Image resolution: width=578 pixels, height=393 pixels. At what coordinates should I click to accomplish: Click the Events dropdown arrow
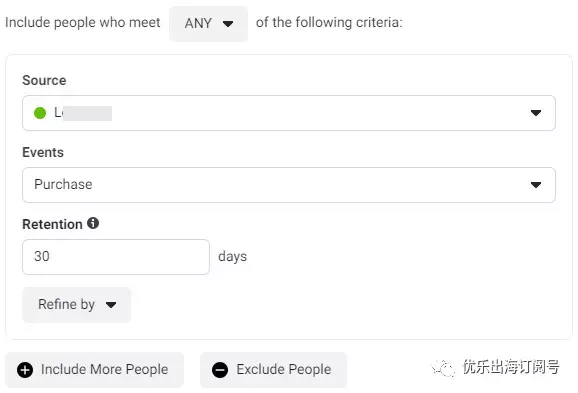coord(536,185)
